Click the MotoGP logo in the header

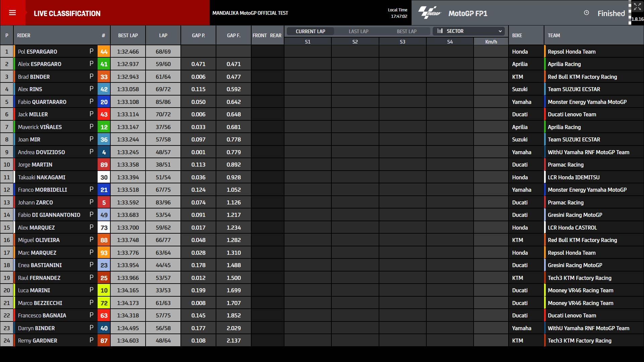pos(430,13)
